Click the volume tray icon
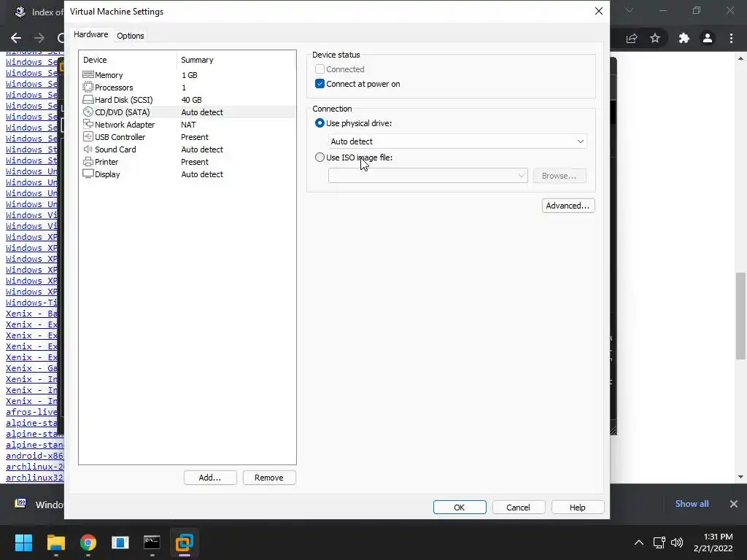The image size is (747, 560). pyautogui.click(x=676, y=542)
